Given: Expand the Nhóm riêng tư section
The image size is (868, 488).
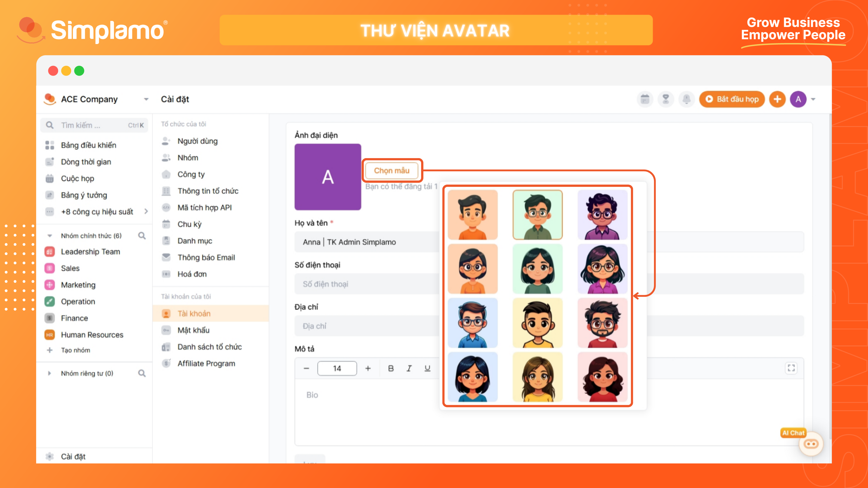Looking at the screenshot, I should tap(50, 373).
